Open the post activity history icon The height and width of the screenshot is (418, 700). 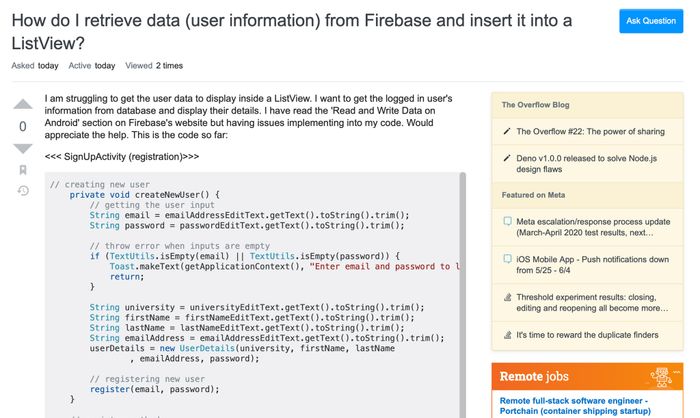coord(23,191)
